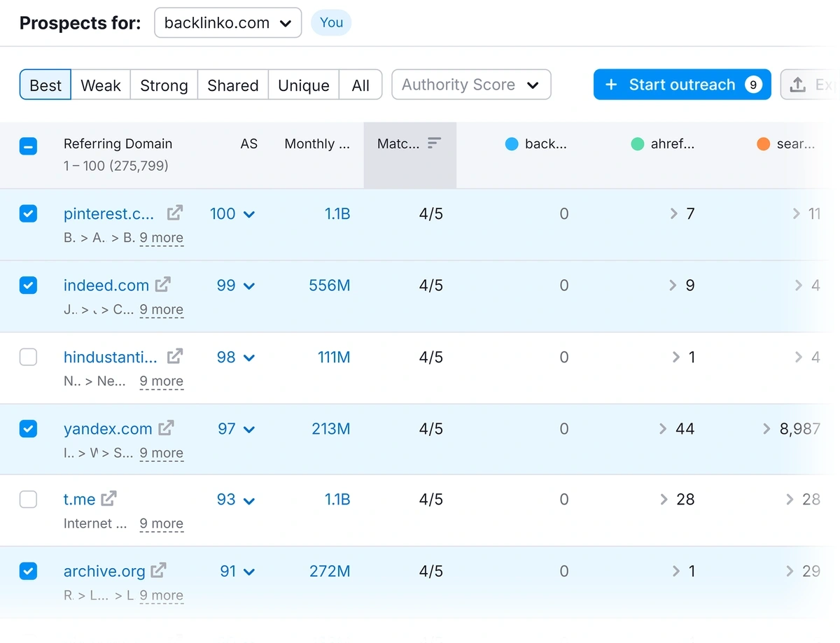Open the yandex.com domain link
The height and width of the screenshot is (643, 840).
point(108,429)
